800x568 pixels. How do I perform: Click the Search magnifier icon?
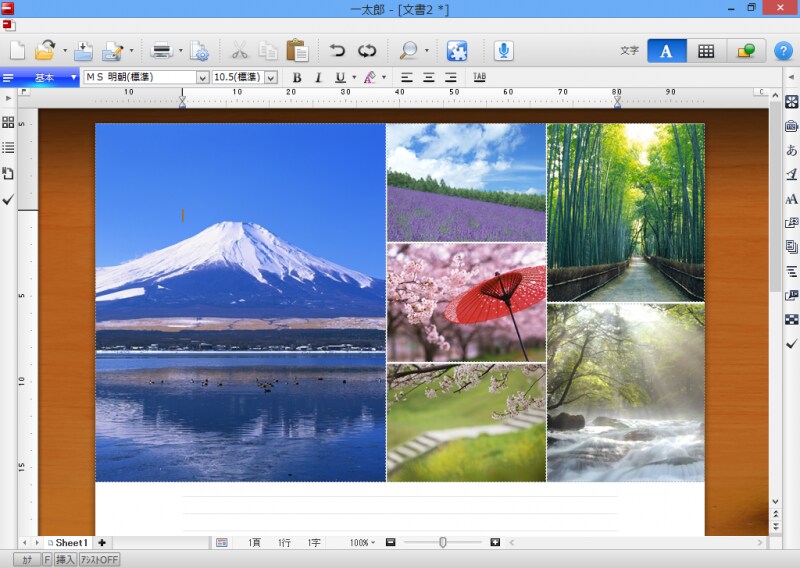[x=408, y=51]
